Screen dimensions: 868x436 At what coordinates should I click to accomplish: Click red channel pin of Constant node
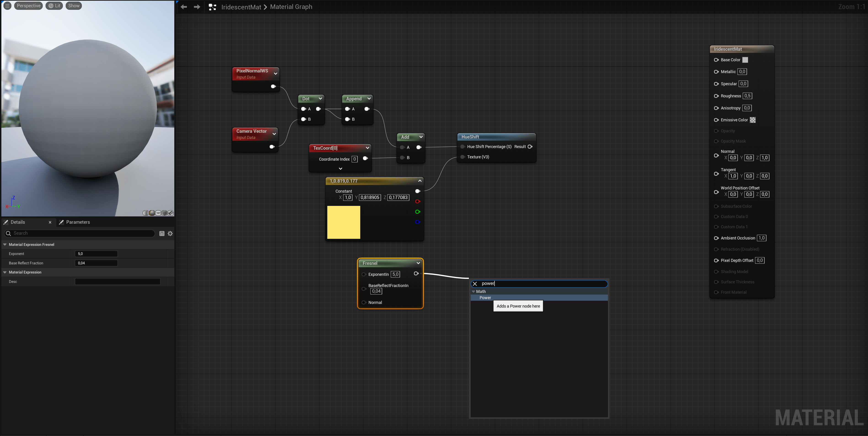coord(417,201)
